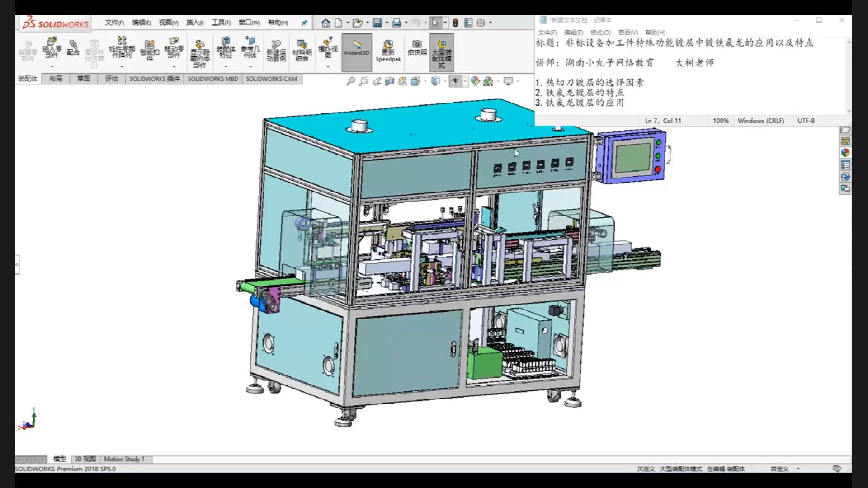Open dropdown arrow beside Select cursor tool
Viewport: 868px width, 488px height.
coord(445,23)
